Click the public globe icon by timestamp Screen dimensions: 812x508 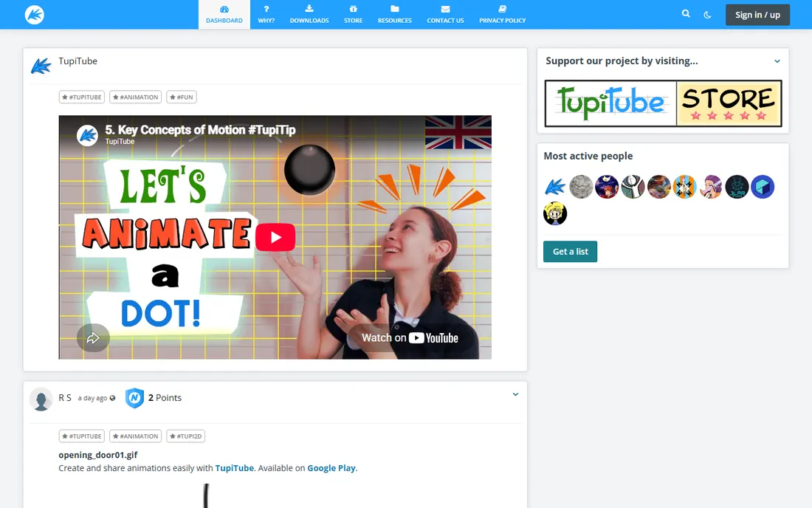pyautogui.click(x=112, y=398)
